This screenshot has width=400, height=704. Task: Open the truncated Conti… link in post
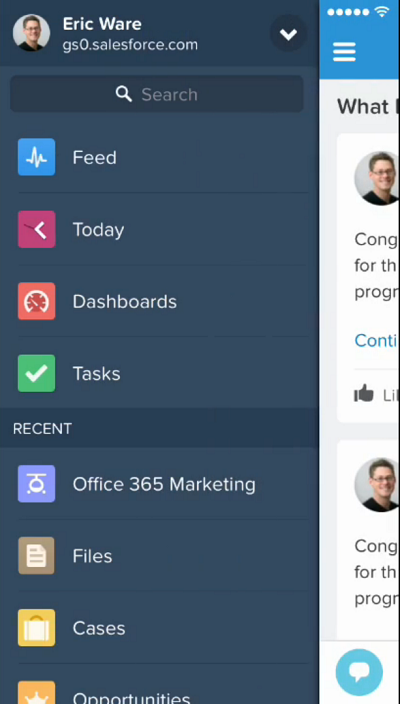[376, 341]
